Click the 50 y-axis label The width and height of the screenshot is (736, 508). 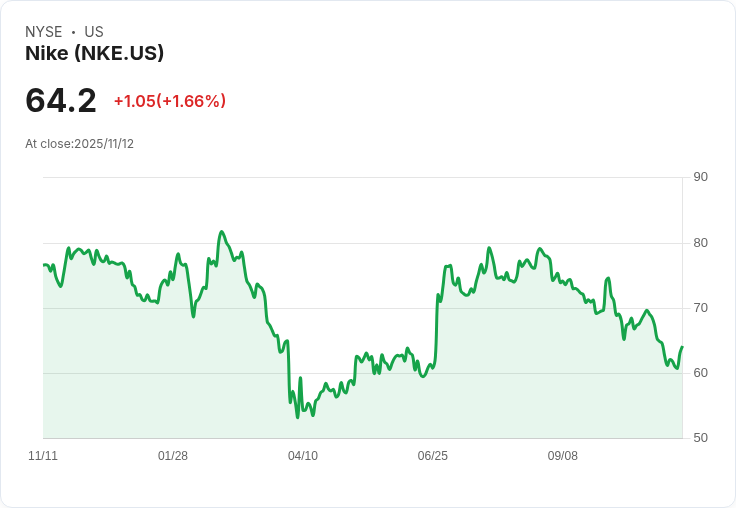[x=701, y=438]
